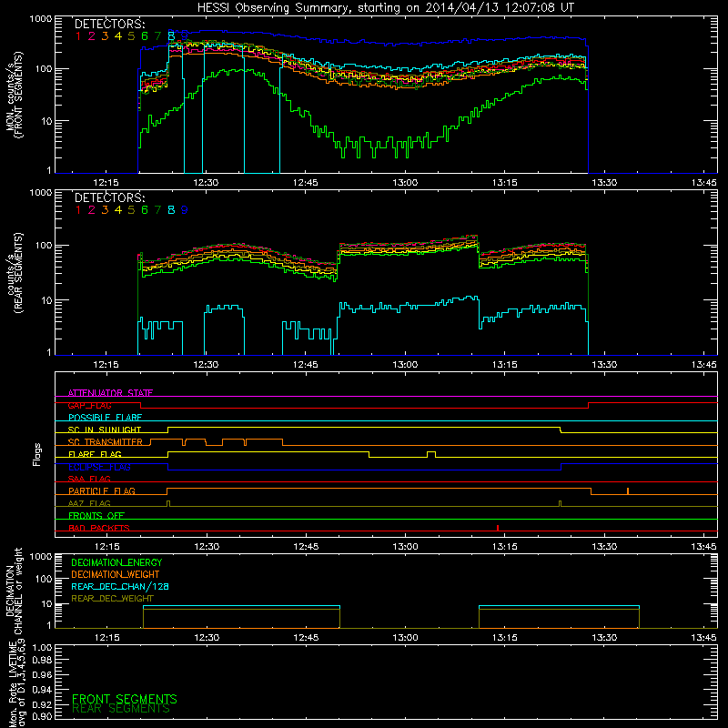Select the 'DETECTORS:' label in rear segments panel

pyautogui.click(x=109, y=197)
